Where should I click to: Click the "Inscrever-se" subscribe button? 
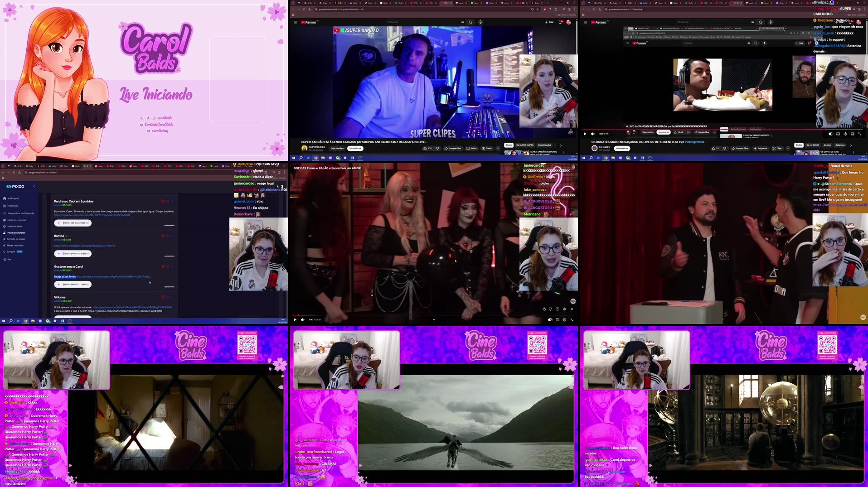(x=355, y=148)
